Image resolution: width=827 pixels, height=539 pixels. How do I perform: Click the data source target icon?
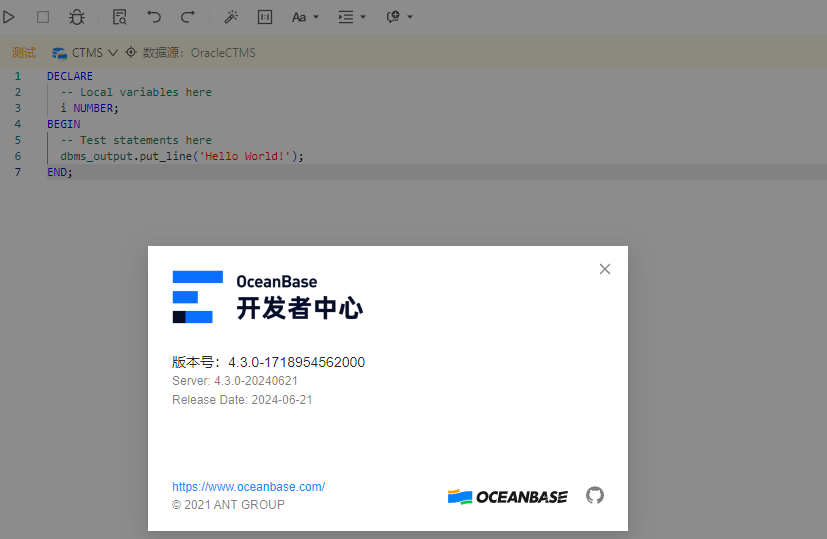(x=131, y=52)
